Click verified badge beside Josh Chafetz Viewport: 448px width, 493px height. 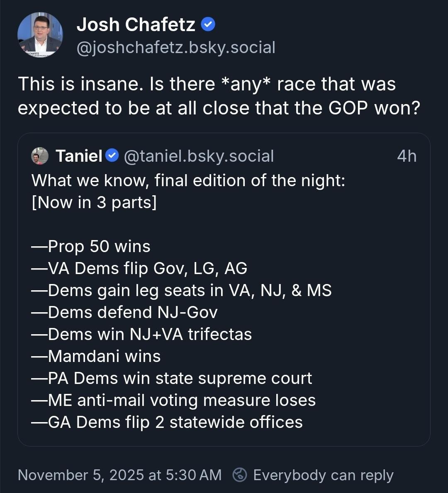pos(208,25)
